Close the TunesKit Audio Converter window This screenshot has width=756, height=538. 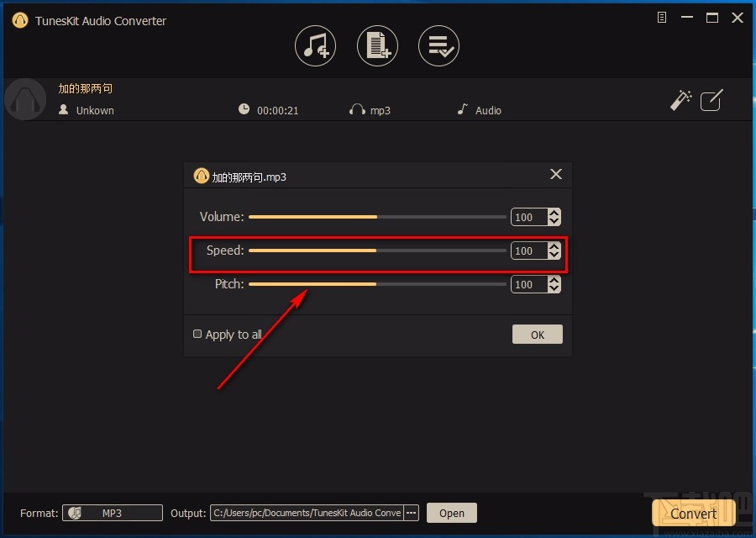(x=738, y=18)
